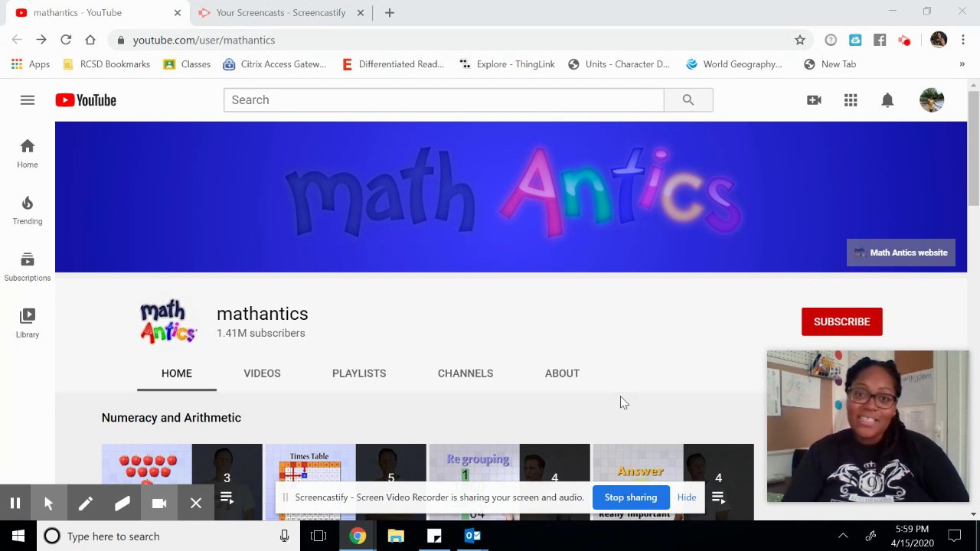Show hidden system tray icons

[843, 536]
